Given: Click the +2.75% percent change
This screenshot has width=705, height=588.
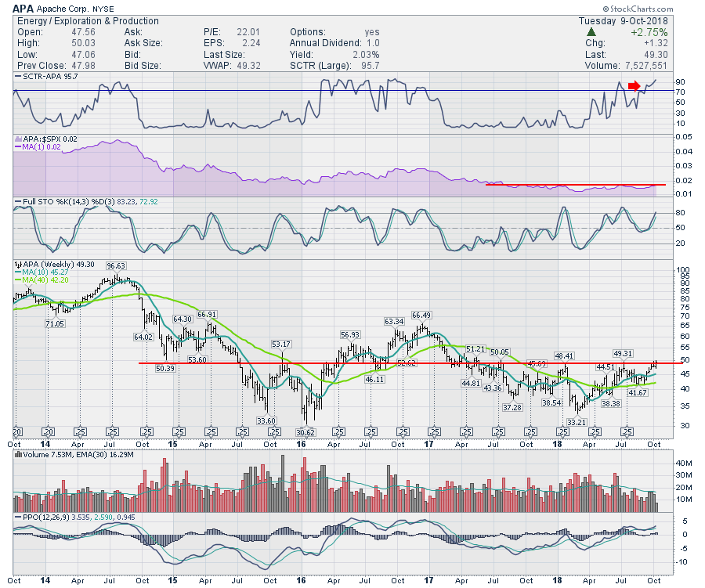Looking at the screenshot, I should click(x=649, y=32).
